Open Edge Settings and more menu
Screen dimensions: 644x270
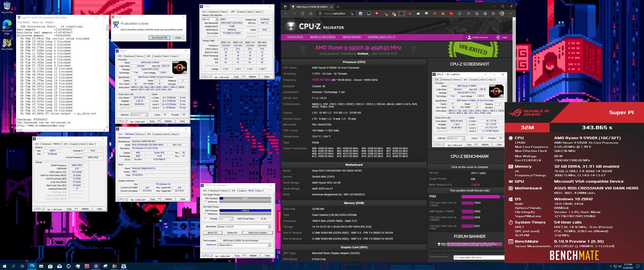(510, 13)
